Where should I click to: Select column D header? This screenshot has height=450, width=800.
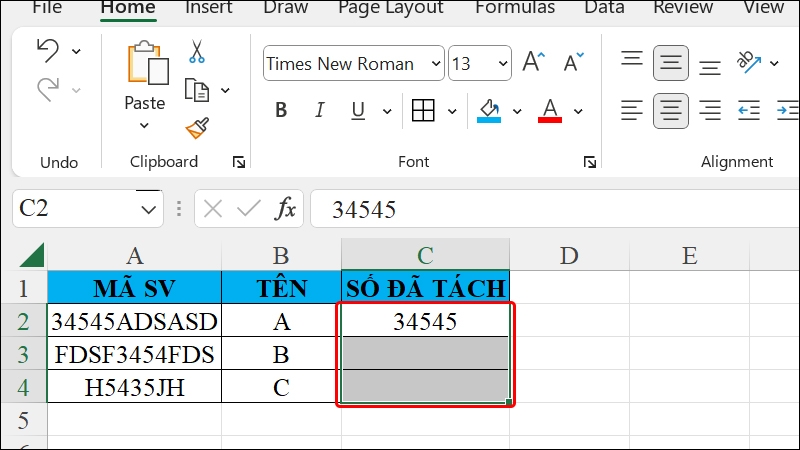pyautogui.click(x=569, y=255)
